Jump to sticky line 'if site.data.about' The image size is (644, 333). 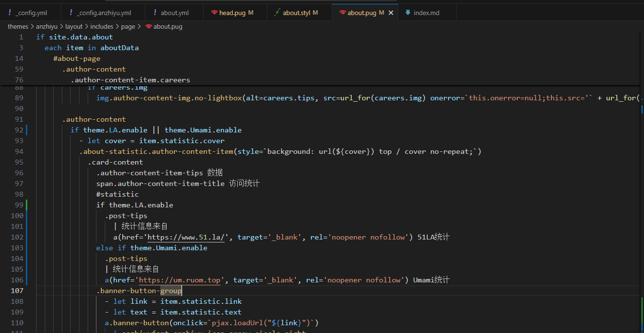tap(75, 37)
